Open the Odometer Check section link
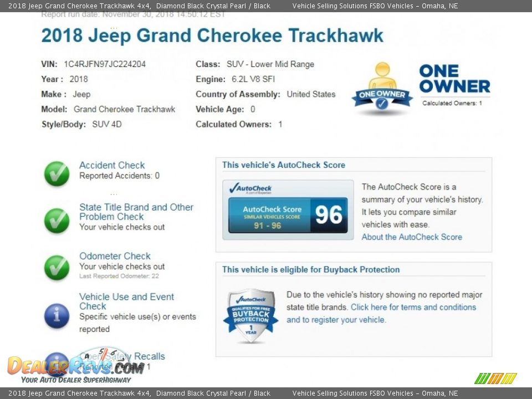This screenshot has height=399, width=532. click(115, 256)
